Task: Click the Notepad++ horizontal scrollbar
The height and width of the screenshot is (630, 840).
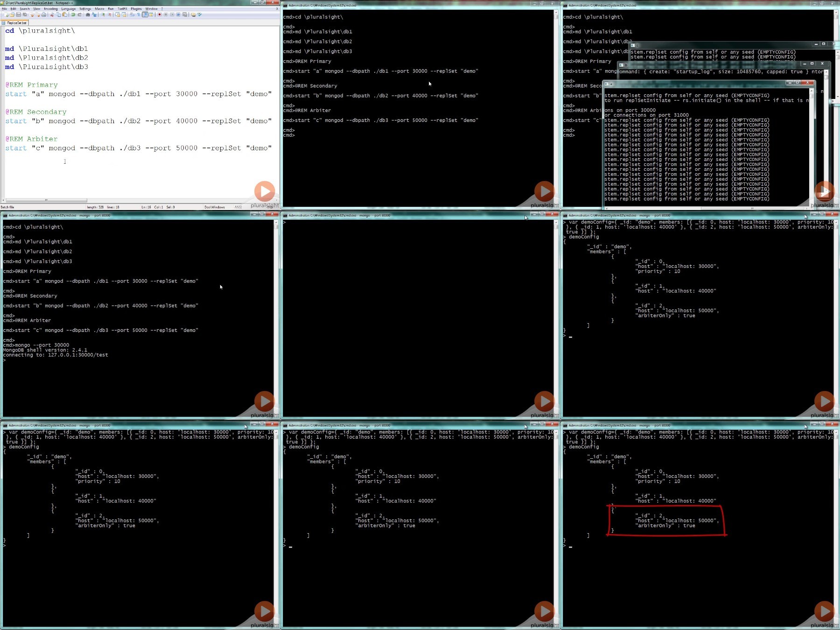Action: coord(140,200)
